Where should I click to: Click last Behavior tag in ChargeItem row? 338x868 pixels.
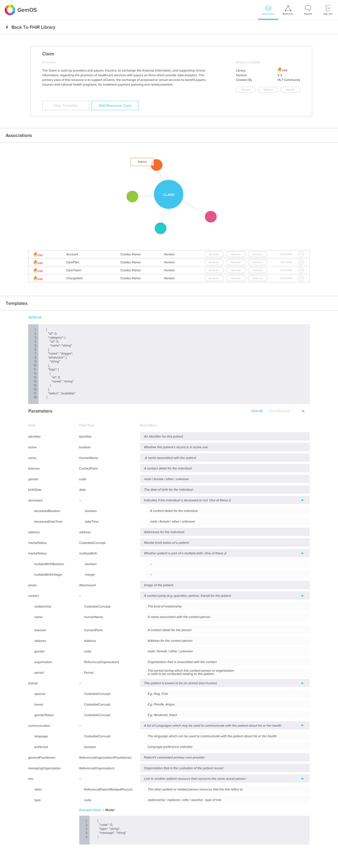pyautogui.click(x=257, y=278)
